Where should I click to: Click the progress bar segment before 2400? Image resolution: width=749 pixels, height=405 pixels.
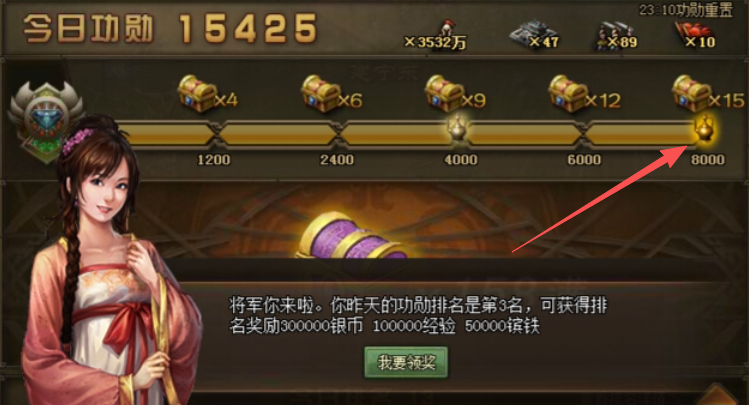pos(278,133)
